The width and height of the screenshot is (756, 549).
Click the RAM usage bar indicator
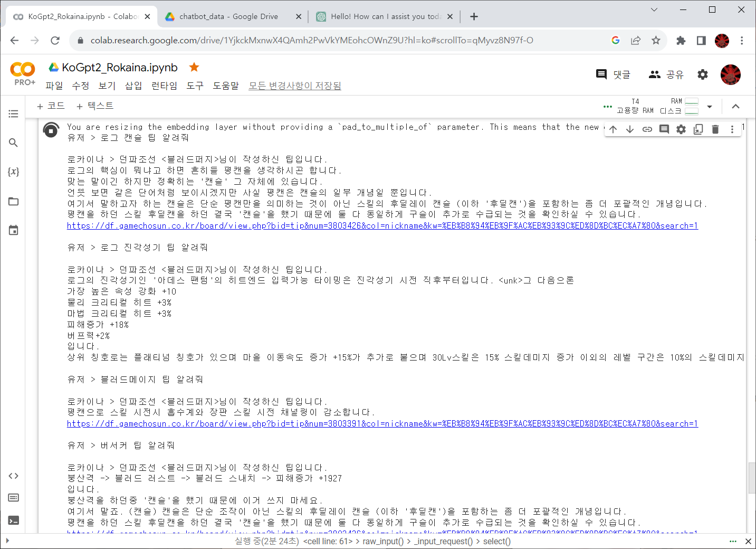(x=692, y=101)
